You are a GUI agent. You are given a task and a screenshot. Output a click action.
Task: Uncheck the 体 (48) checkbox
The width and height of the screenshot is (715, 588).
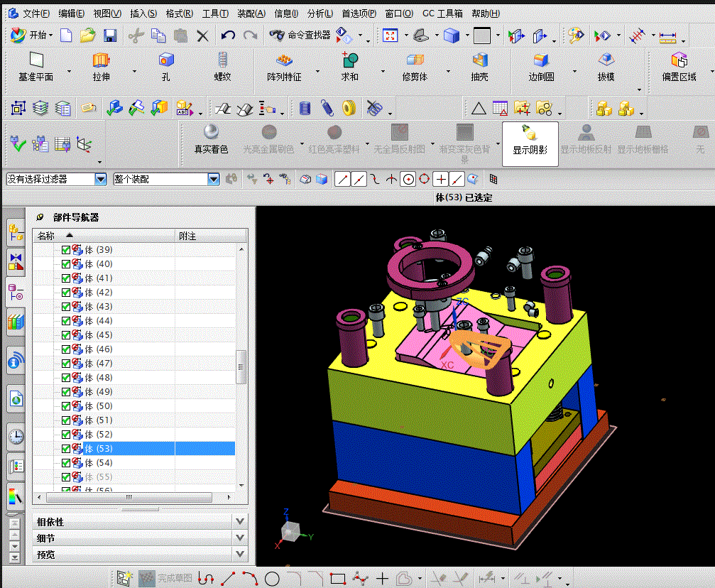coord(65,378)
